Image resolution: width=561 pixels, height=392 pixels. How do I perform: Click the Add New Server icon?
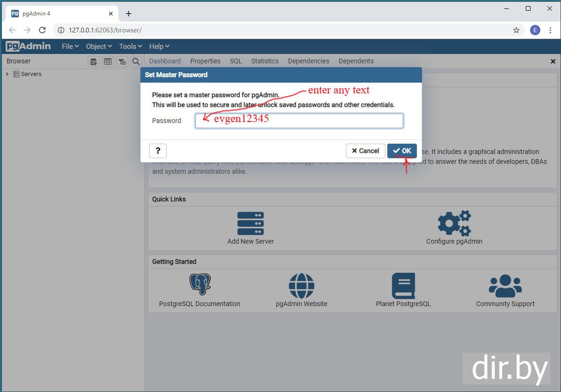pos(250,223)
